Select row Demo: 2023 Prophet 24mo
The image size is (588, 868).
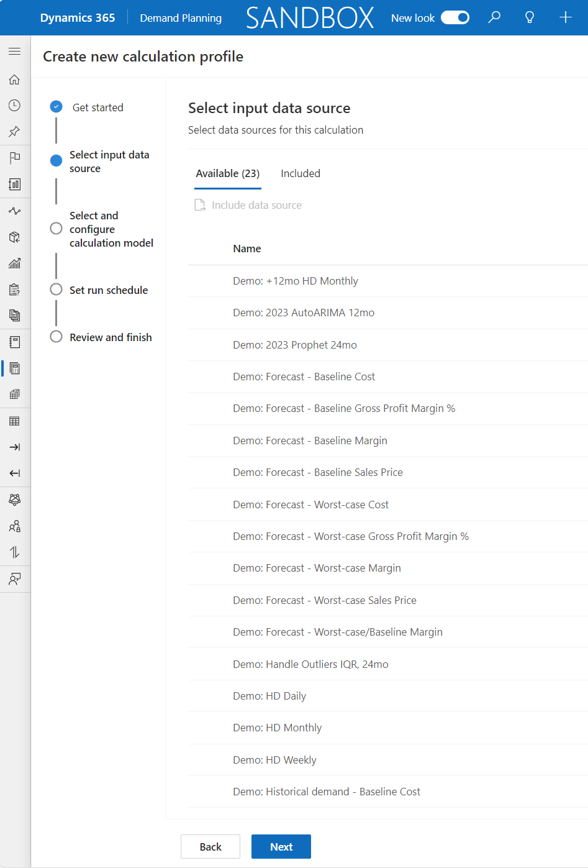[388, 345]
